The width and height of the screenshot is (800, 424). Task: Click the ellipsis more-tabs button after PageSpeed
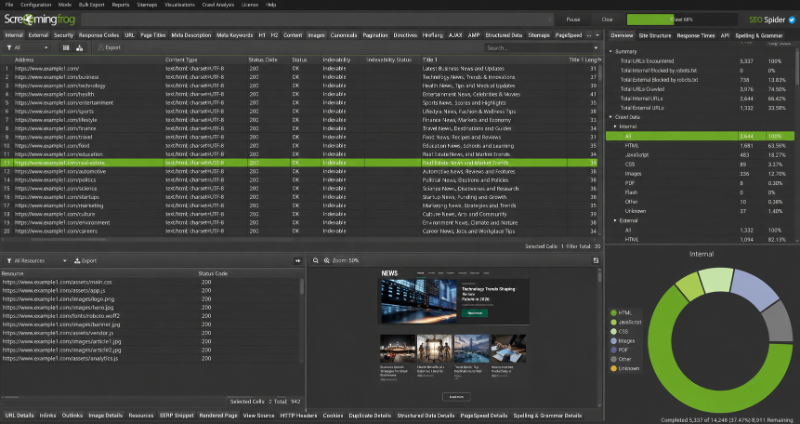click(x=589, y=35)
